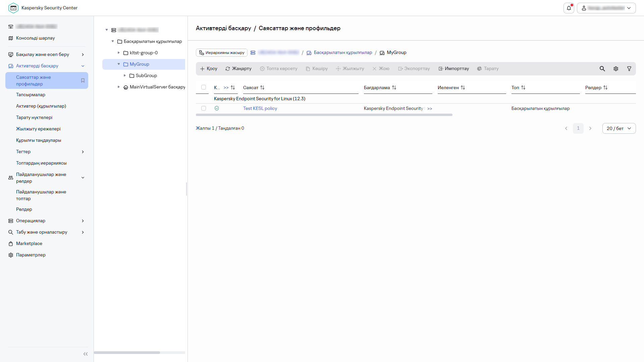Click the Kaspersky Security Center logo

13,8
